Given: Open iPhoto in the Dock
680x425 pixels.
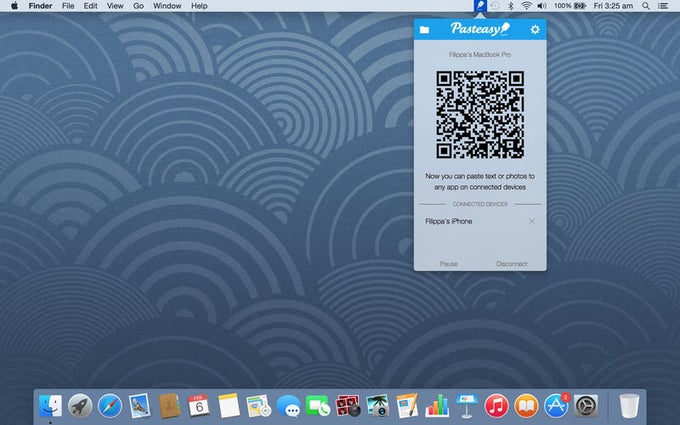Looking at the screenshot, I should (377, 406).
